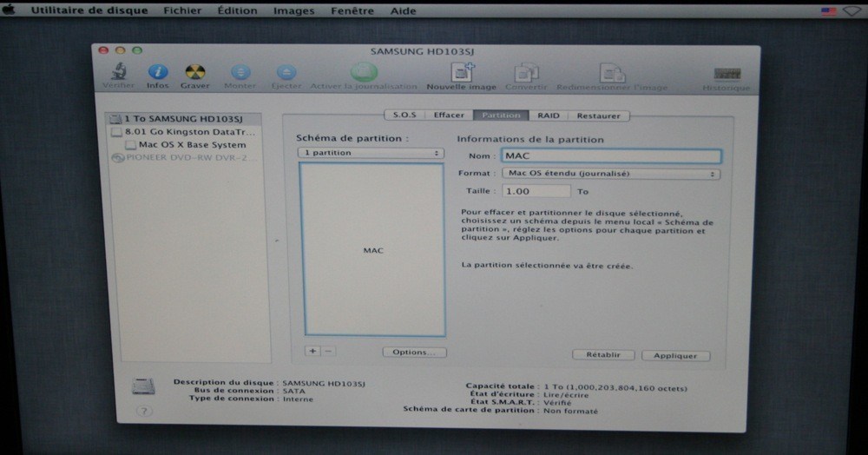Open the Fenêtre menu
The height and width of the screenshot is (455, 868).
tap(352, 11)
